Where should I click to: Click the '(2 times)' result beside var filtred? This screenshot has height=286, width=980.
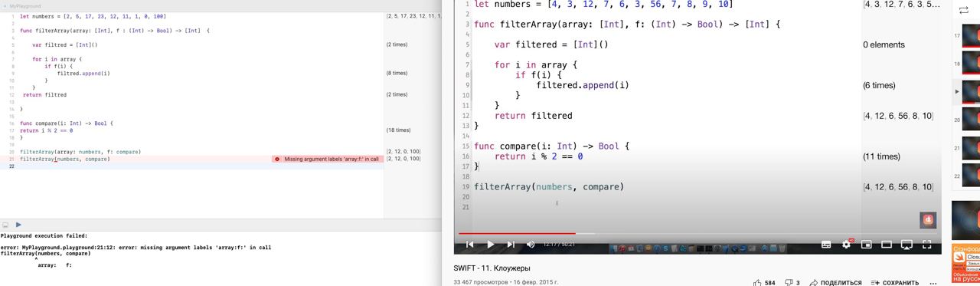tap(397, 44)
